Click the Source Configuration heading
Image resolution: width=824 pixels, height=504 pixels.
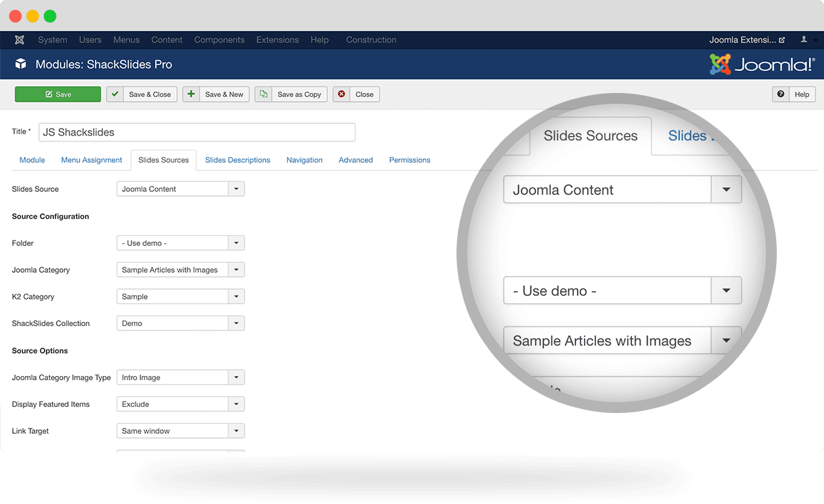pos(51,216)
